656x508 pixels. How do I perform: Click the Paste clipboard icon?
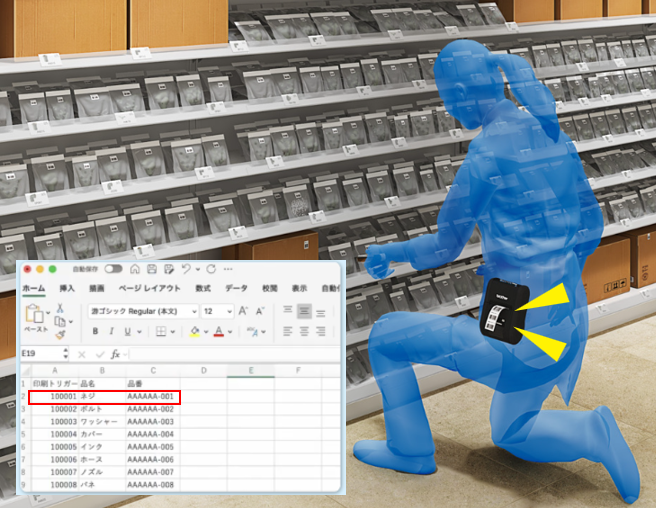pos(34,313)
